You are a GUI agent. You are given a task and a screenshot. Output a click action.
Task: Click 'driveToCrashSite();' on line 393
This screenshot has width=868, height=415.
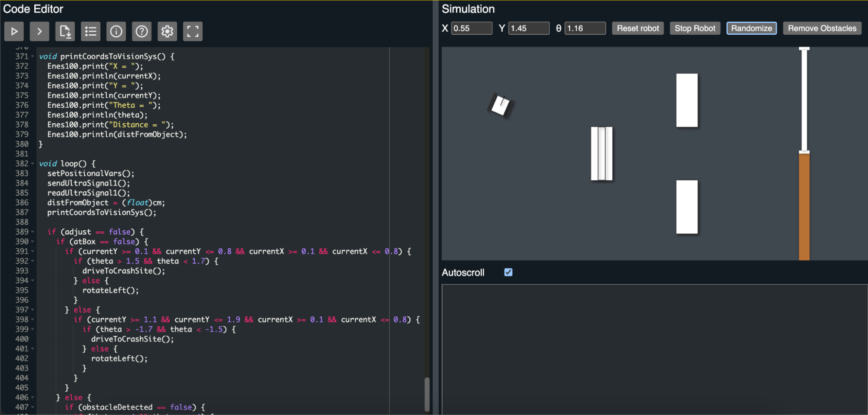[x=124, y=271]
